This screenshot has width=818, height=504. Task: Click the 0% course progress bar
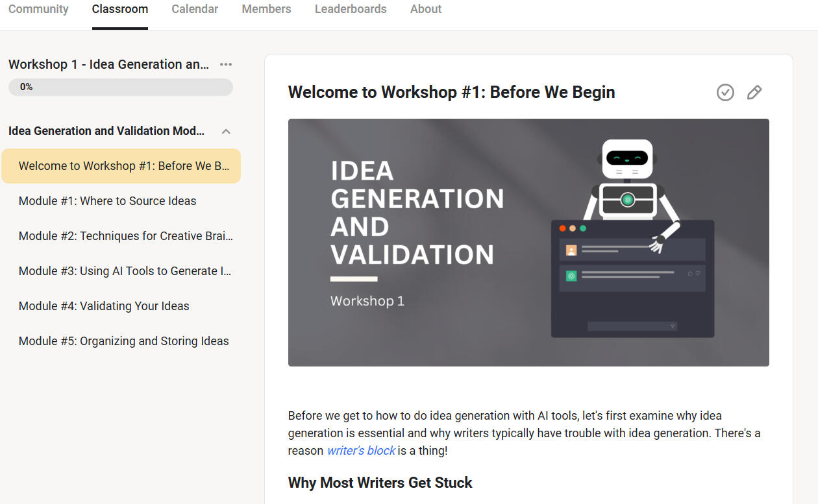click(121, 87)
